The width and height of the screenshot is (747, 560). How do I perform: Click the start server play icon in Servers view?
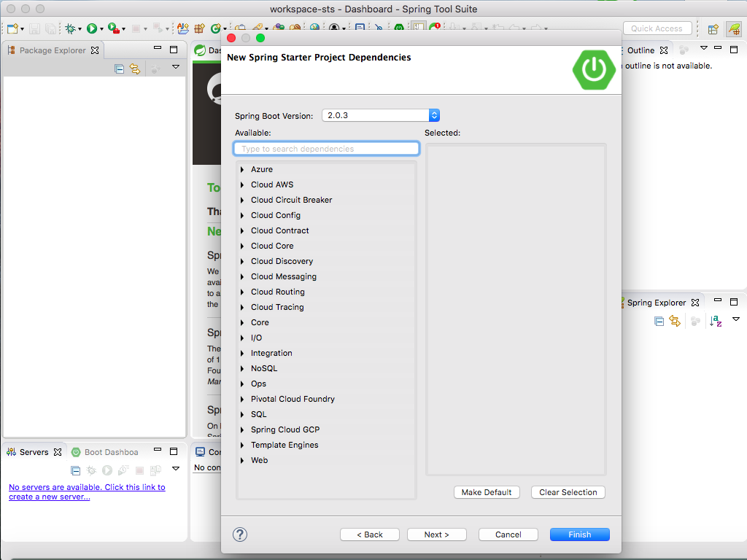(107, 470)
